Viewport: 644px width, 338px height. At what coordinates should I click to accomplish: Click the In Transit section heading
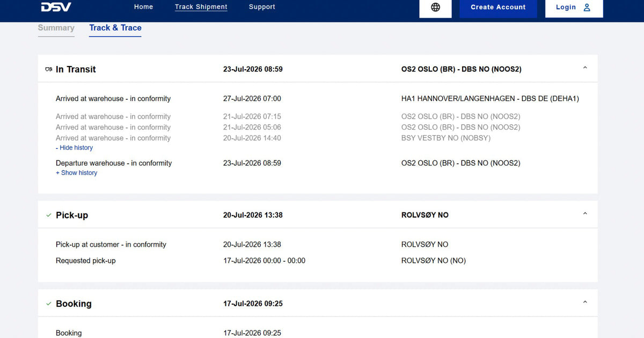pyautogui.click(x=76, y=69)
